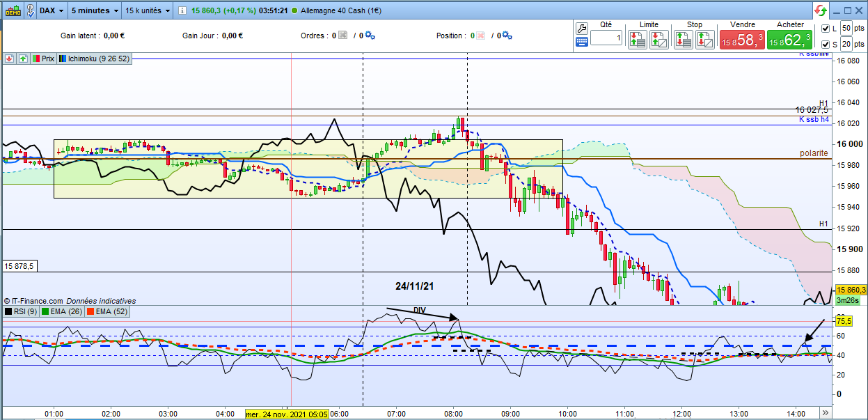
Task: Click the red Vendre sell button
Action: pyautogui.click(x=742, y=40)
